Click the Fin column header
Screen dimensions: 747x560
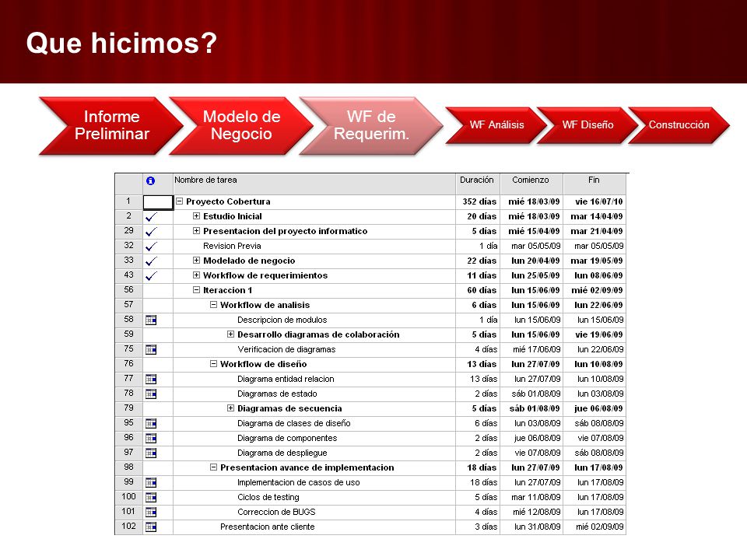point(594,184)
